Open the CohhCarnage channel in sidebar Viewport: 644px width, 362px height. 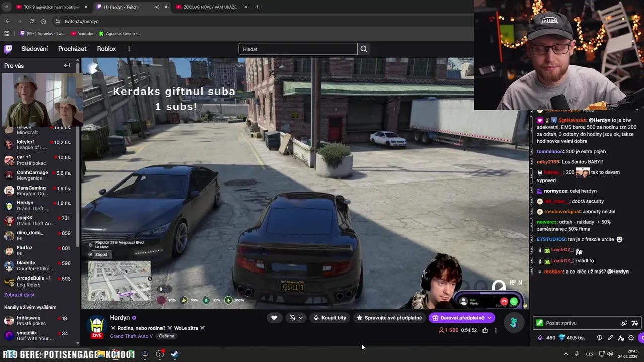tap(39, 175)
